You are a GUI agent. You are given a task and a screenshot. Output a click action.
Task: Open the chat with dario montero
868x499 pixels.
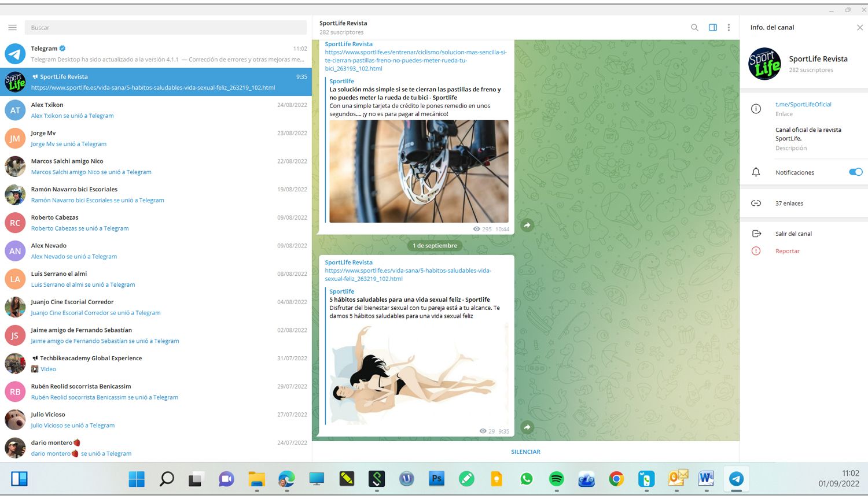point(156,448)
